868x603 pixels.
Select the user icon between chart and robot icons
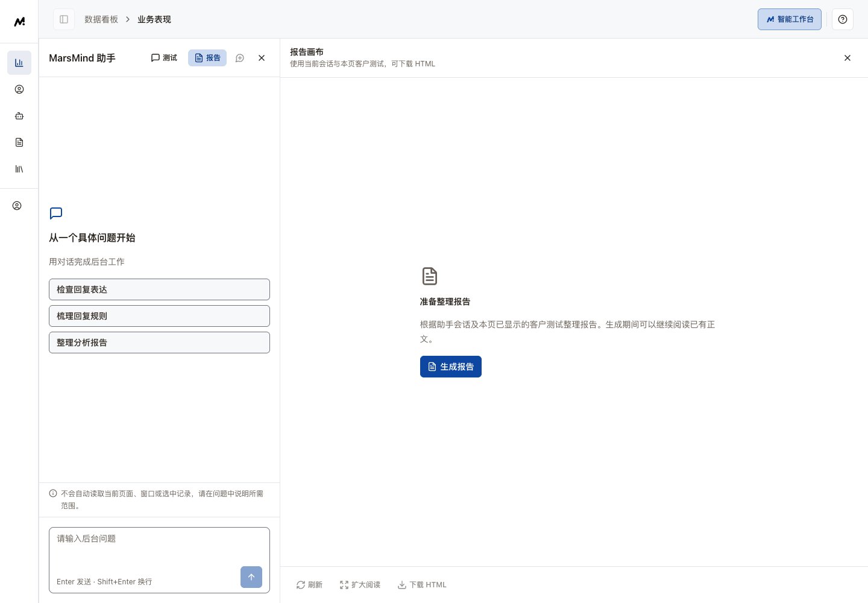[x=19, y=89]
